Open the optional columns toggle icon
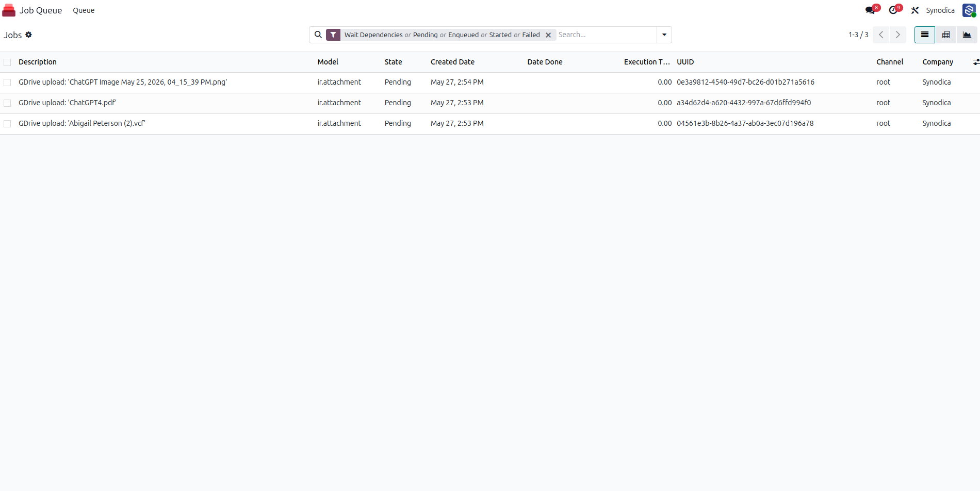 (976, 62)
